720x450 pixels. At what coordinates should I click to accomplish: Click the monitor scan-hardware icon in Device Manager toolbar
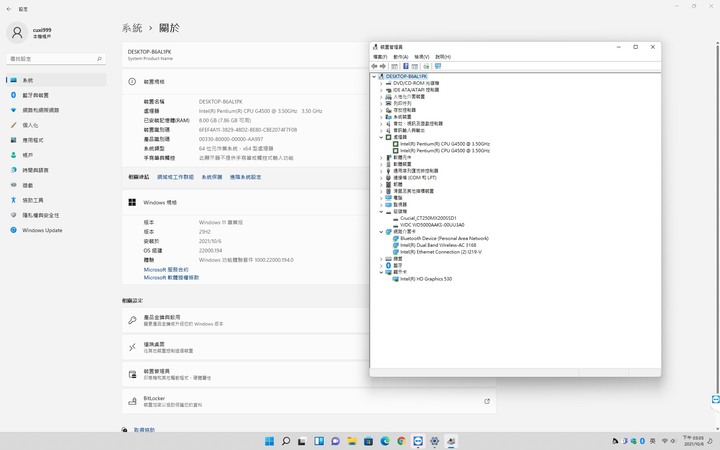(x=438, y=66)
